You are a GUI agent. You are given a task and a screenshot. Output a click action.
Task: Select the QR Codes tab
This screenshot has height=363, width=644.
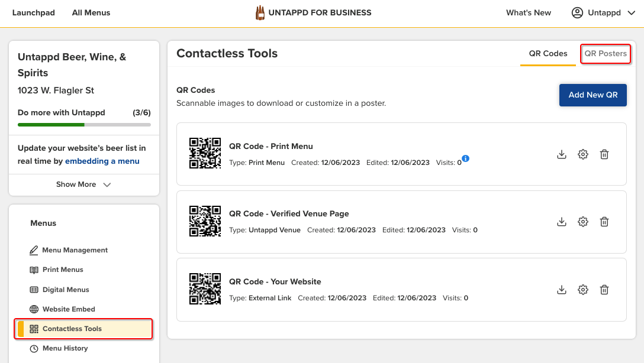[x=547, y=53]
